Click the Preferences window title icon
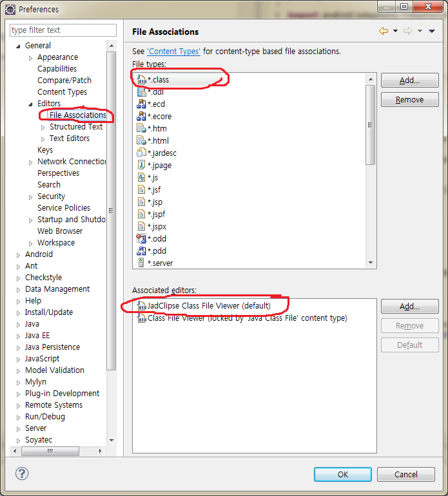 10,10
